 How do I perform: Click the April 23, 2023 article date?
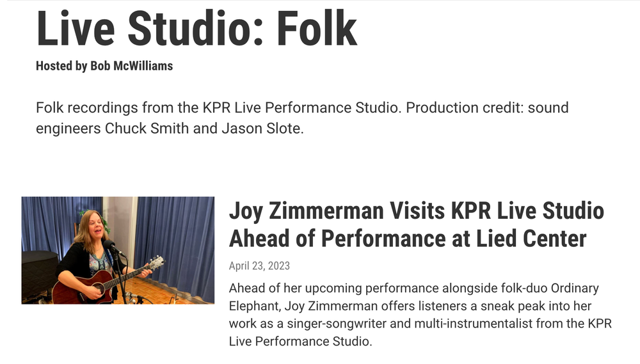(259, 266)
